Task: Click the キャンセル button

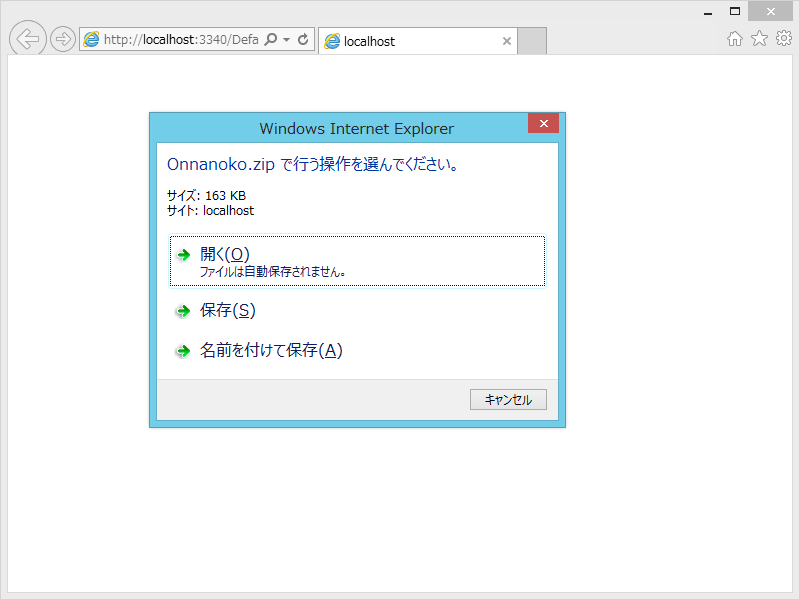Action: point(508,399)
